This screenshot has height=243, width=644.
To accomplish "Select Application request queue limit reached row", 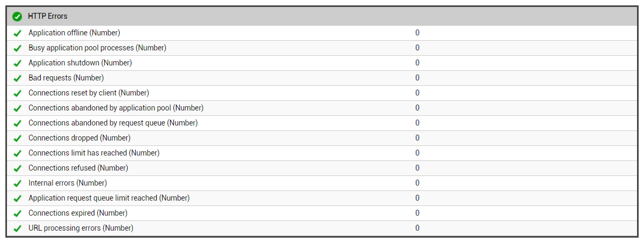I will (x=321, y=198).
